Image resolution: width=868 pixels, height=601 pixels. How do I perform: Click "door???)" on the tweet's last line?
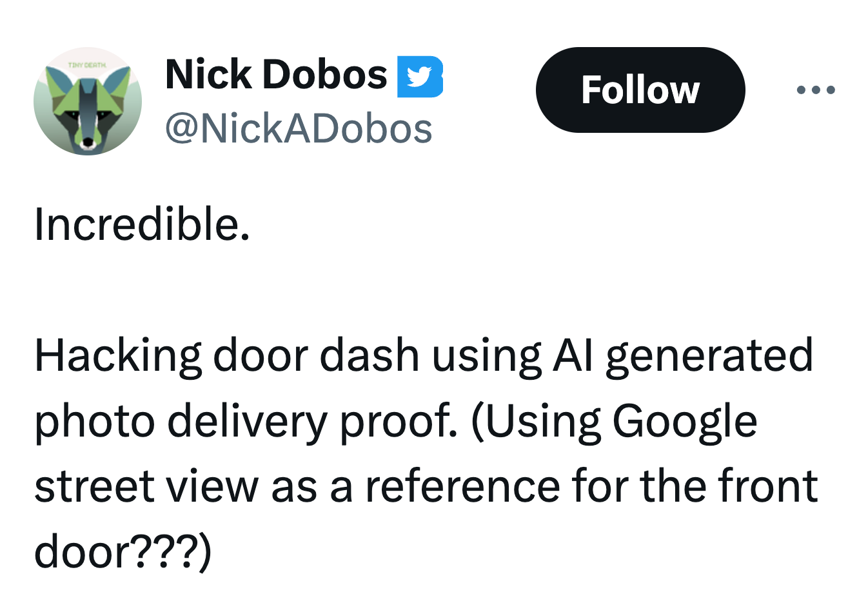tap(123, 552)
